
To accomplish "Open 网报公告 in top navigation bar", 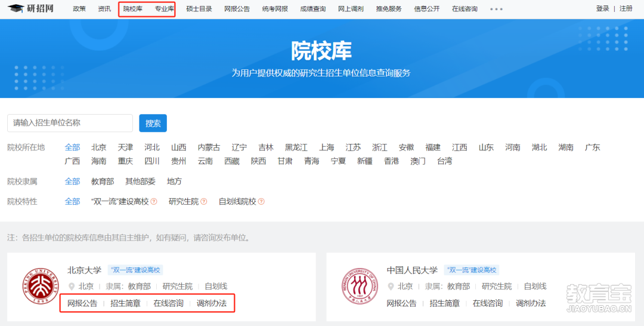I will point(237,8).
